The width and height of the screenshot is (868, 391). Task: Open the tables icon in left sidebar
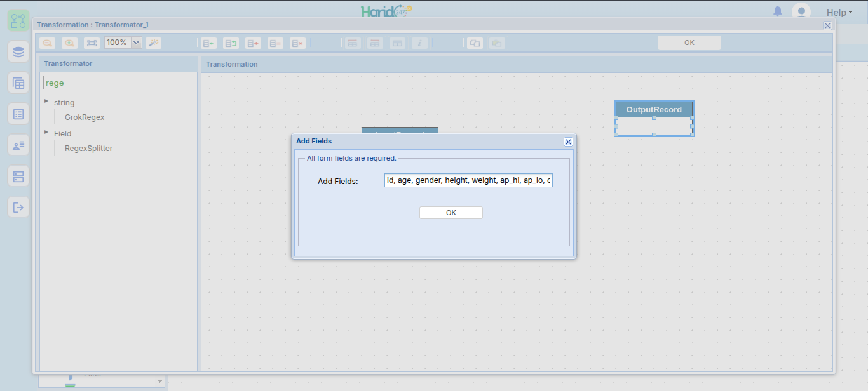coord(18,83)
